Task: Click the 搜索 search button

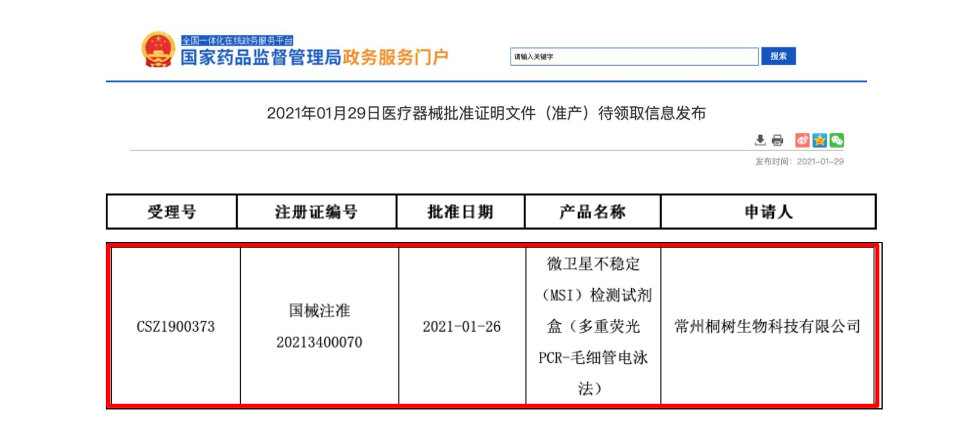Action: click(778, 56)
